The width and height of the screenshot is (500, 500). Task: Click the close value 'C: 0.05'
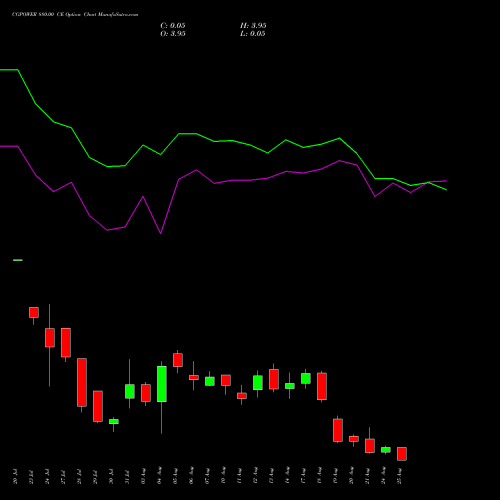pyautogui.click(x=173, y=26)
